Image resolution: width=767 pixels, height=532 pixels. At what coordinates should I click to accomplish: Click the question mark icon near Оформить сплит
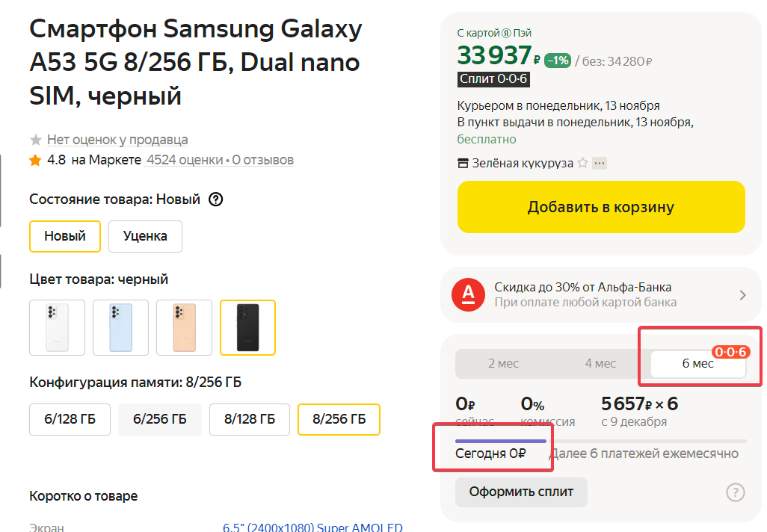click(x=735, y=492)
